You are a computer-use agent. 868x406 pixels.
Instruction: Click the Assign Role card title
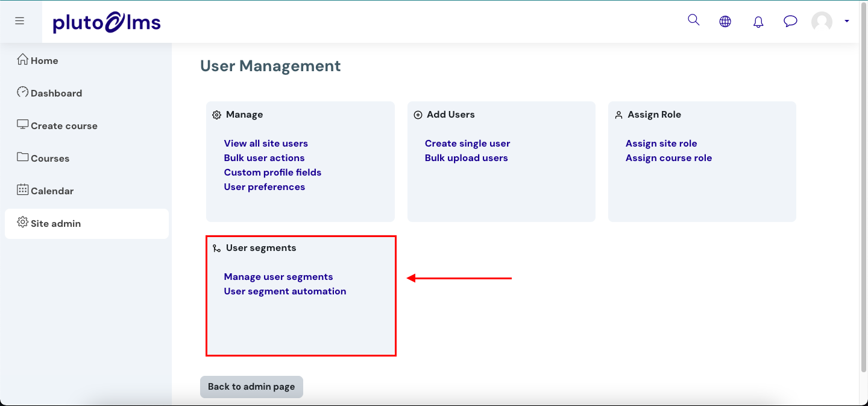655,115
